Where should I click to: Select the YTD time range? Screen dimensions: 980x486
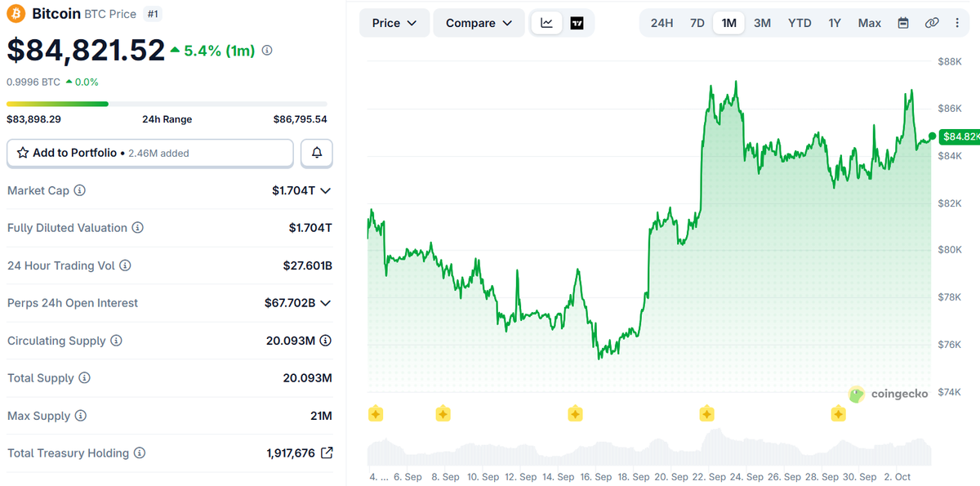800,23
